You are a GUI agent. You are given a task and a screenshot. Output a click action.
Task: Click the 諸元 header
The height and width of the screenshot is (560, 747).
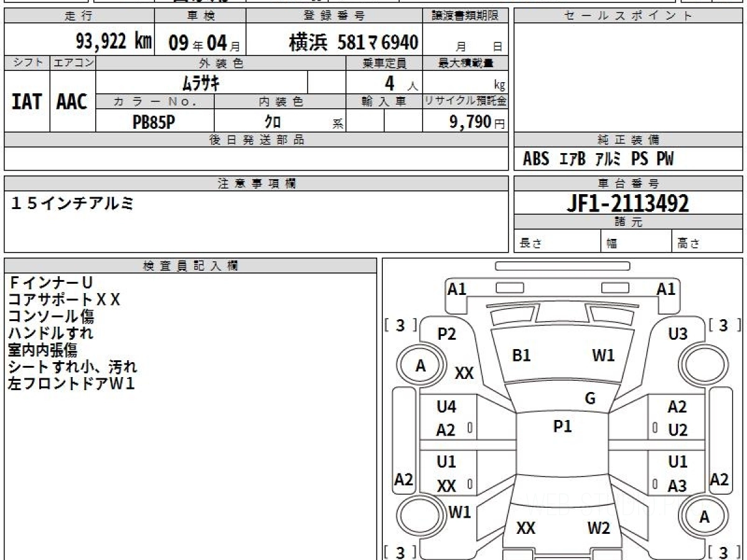629,222
